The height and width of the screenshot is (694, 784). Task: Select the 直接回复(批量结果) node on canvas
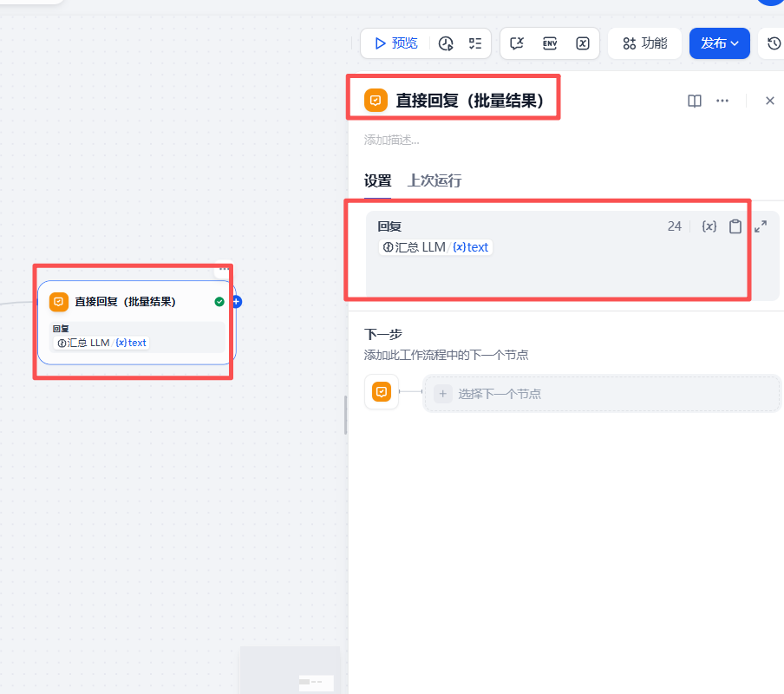click(x=136, y=323)
